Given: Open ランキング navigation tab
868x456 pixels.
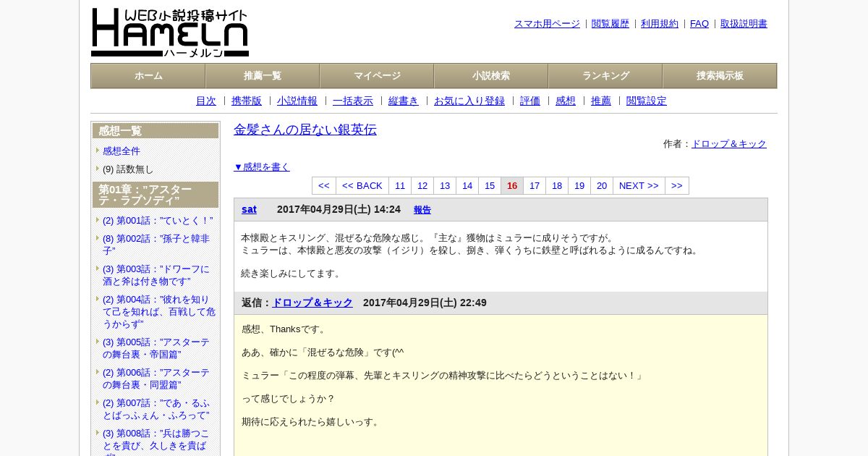Looking at the screenshot, I should pyautogui.click(x=605, y=76).
